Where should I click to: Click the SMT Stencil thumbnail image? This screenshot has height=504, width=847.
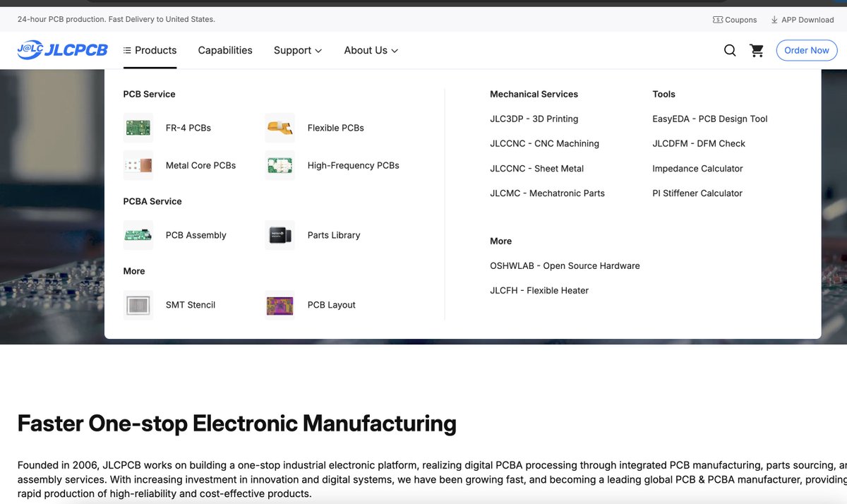click(138, 305)
